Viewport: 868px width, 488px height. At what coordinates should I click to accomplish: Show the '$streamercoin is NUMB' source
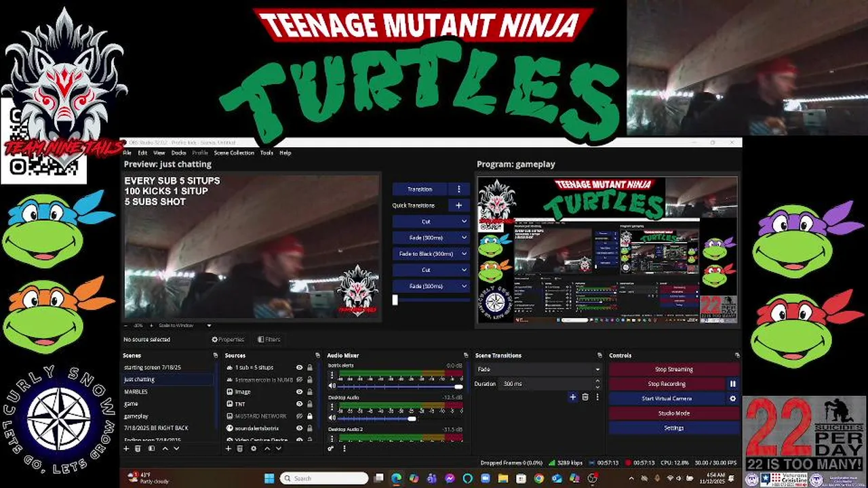point(299,380)
